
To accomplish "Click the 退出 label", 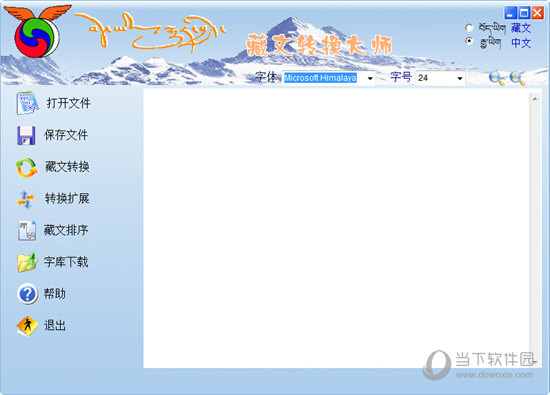I will coord(55,326).
